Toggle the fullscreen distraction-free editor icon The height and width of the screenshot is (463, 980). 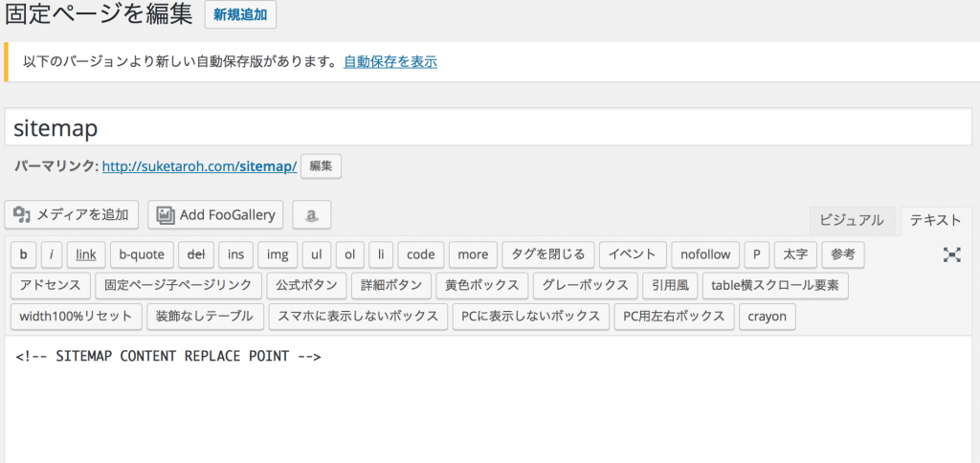pos(951,254)
